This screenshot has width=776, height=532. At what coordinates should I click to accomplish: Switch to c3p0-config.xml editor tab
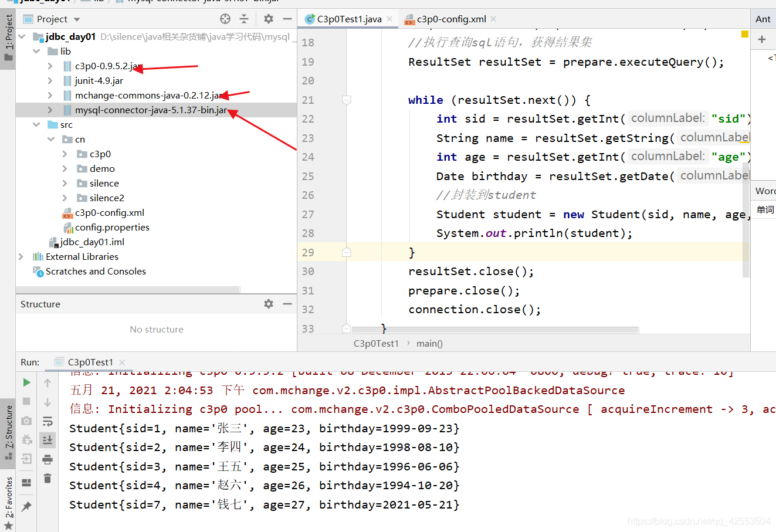[451, 19]
